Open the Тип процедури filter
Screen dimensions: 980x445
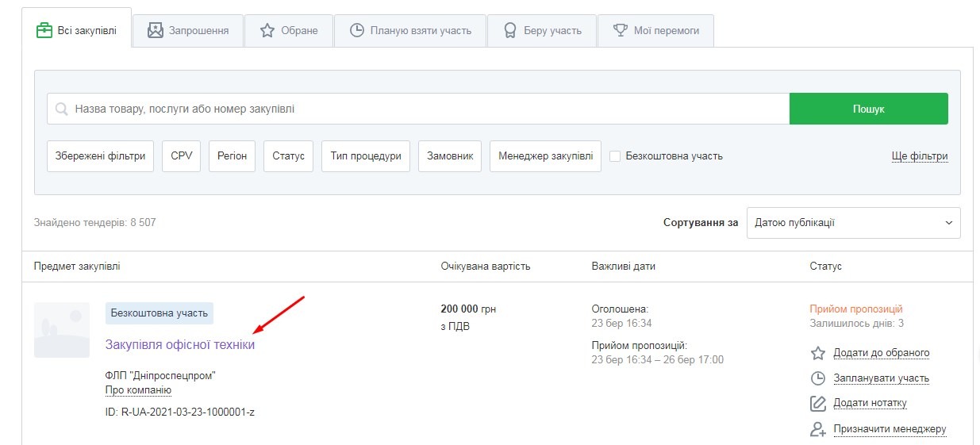[366, 156]
